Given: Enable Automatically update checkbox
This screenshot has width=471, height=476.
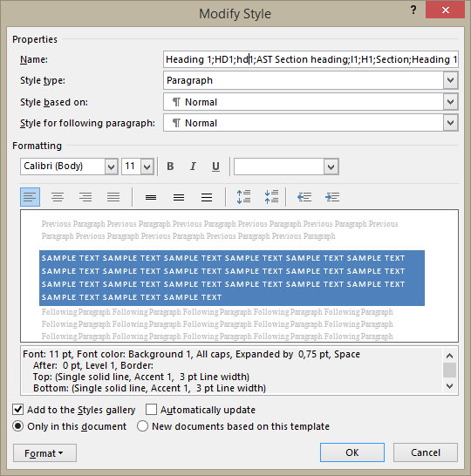Looking at the screenshot, I should tap(151, 409).
